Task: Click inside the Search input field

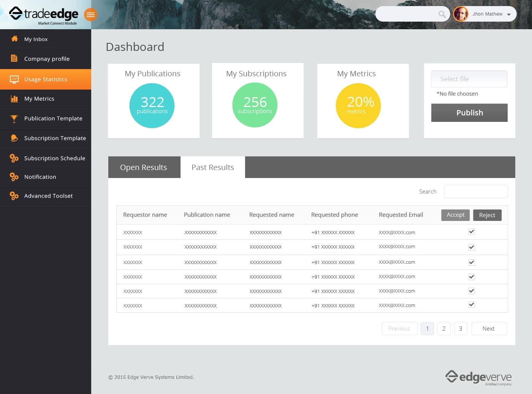Action: [476, 191]
